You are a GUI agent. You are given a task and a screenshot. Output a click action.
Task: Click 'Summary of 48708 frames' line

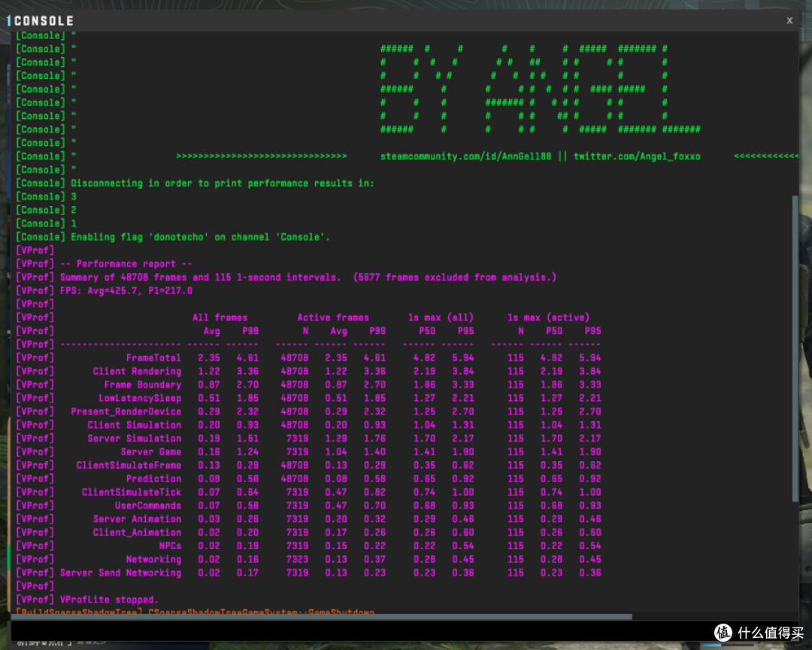pyautogui.click(x=286, y=278)
